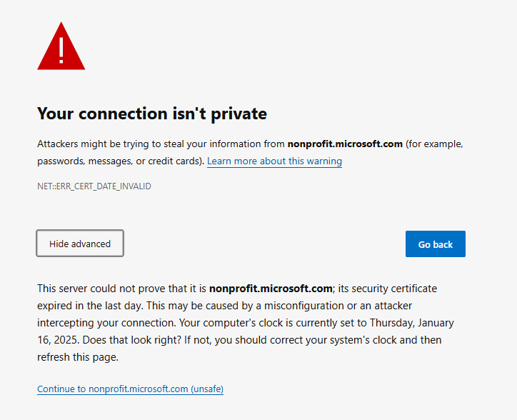Click the 'security certificate' phrase
This screenshot has width=517, height=420.
coord(394,289)
